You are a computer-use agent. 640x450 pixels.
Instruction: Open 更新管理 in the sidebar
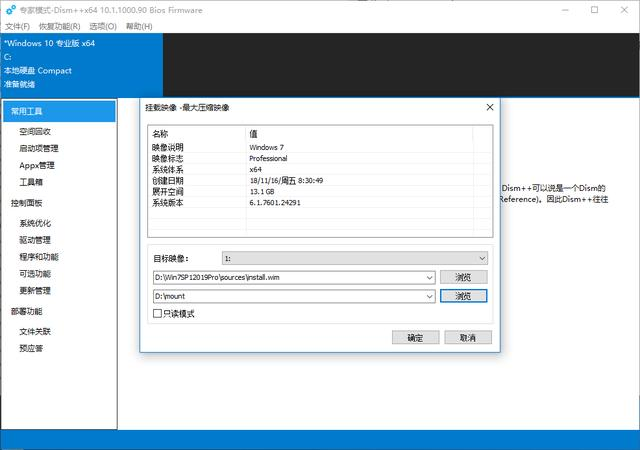tap(35, 291)
